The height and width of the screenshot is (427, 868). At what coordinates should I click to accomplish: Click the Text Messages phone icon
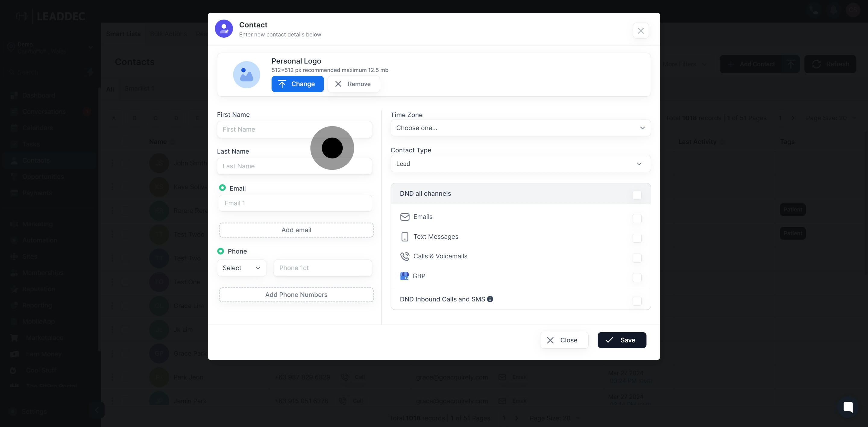405,237
